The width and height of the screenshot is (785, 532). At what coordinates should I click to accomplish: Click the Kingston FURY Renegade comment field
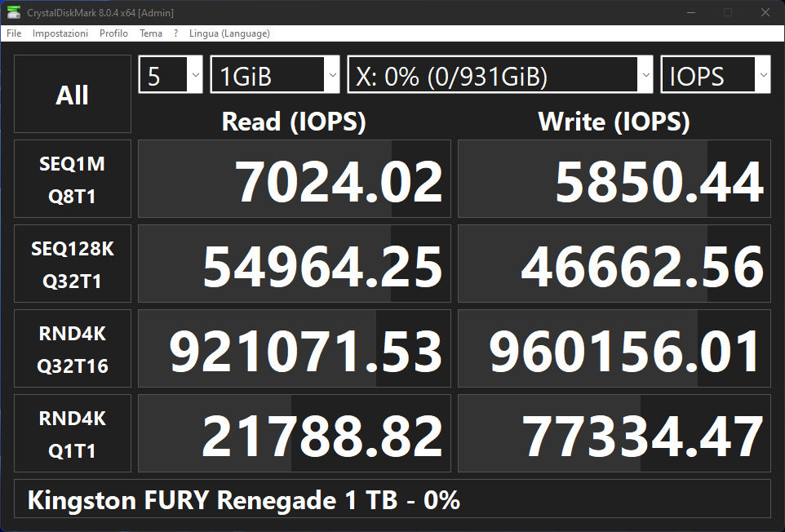click(x=392, y=499)
